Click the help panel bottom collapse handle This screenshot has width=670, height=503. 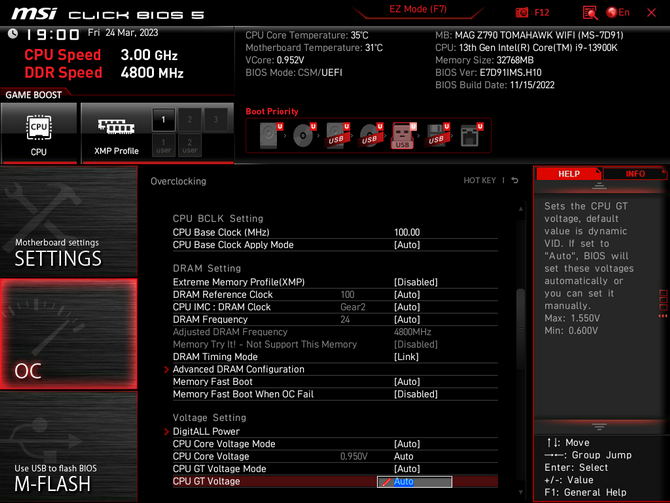pyautogui.click(x=599, y=427)
